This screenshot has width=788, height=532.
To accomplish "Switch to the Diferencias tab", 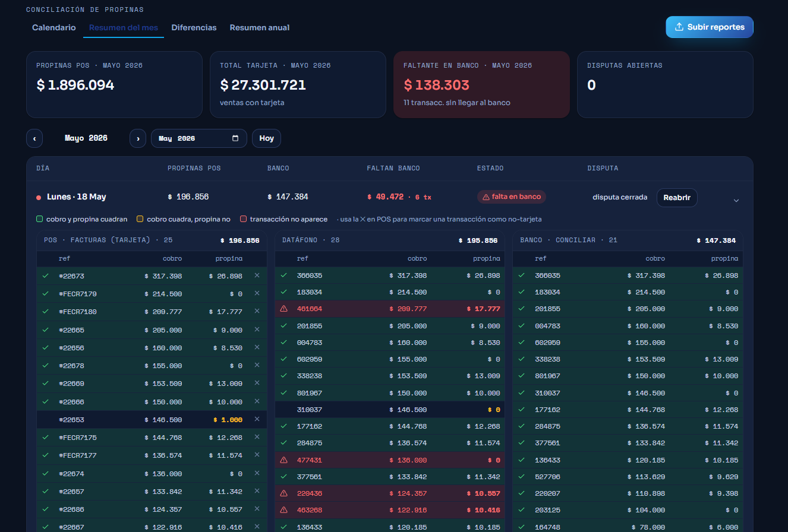I will click(194, 27).
